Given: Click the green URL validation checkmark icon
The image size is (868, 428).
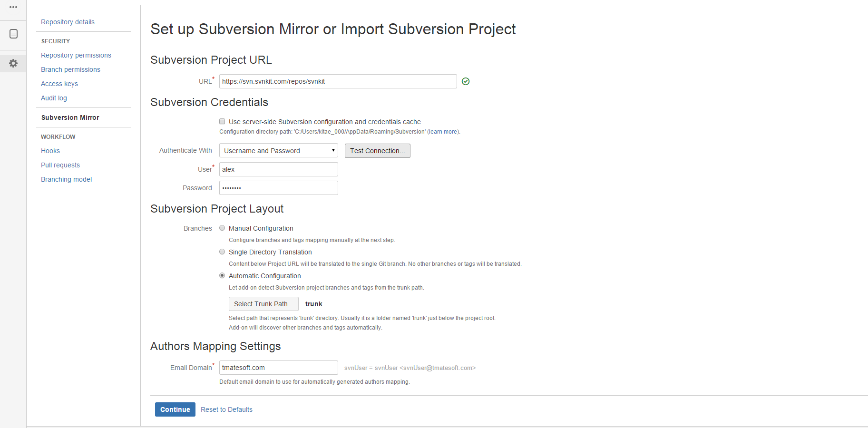Looking at the screenshot, I should tap(466, 81).
